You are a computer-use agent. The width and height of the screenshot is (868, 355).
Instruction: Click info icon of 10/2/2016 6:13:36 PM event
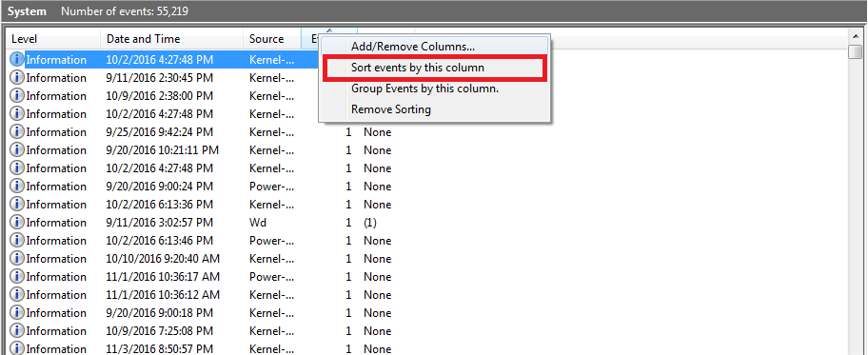click(x=18, y=205)
